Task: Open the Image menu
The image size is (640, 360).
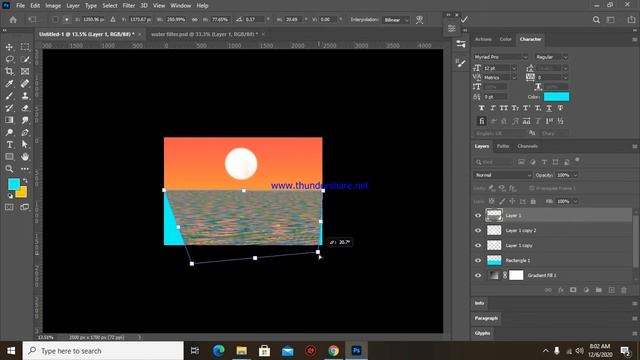Action: [x=53, y=6]
